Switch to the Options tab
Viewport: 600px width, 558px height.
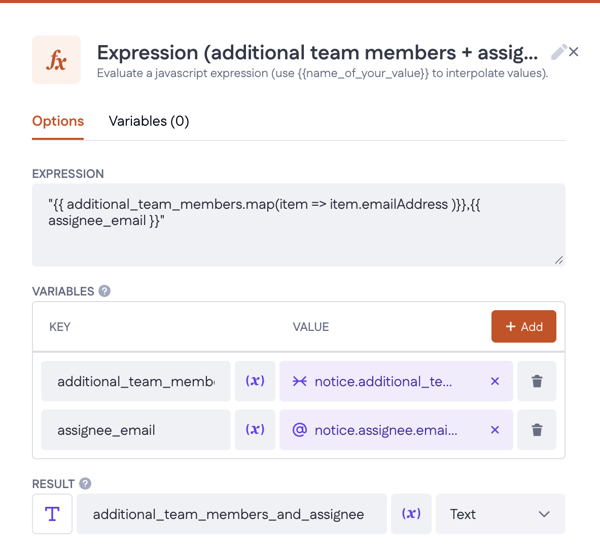point(58,121)
